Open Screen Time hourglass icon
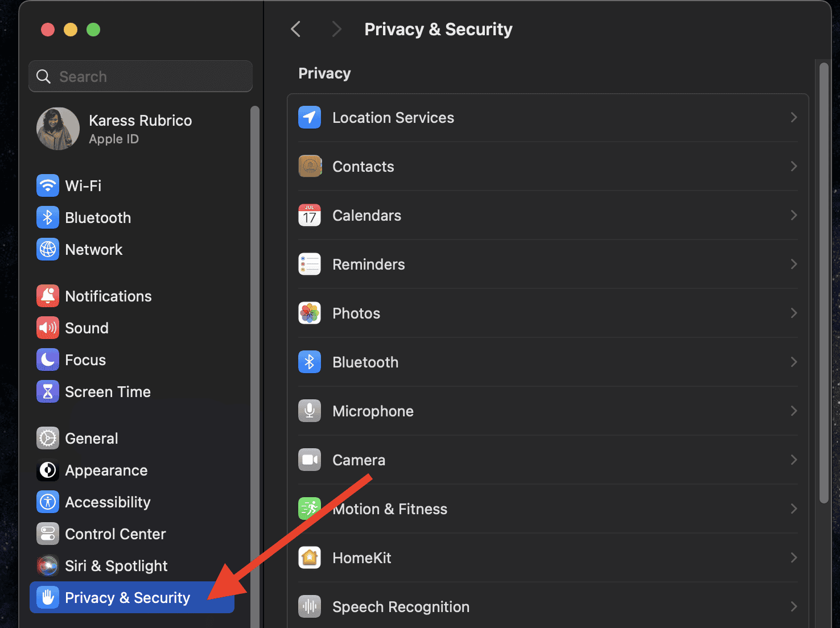This screenshot has width=840, height=628. click(x=48, y=391)
